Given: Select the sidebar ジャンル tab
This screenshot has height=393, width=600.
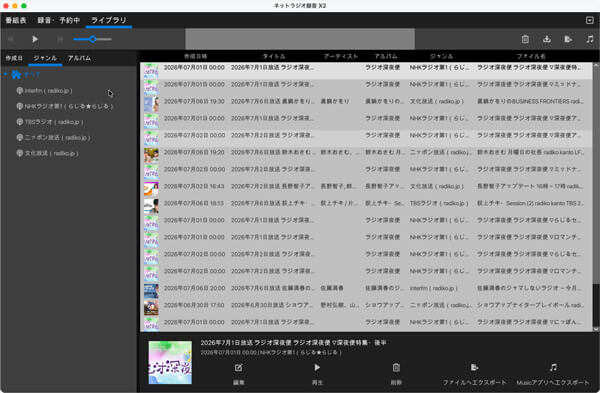Looking at the screenshot, I should [x=45, y=58].
